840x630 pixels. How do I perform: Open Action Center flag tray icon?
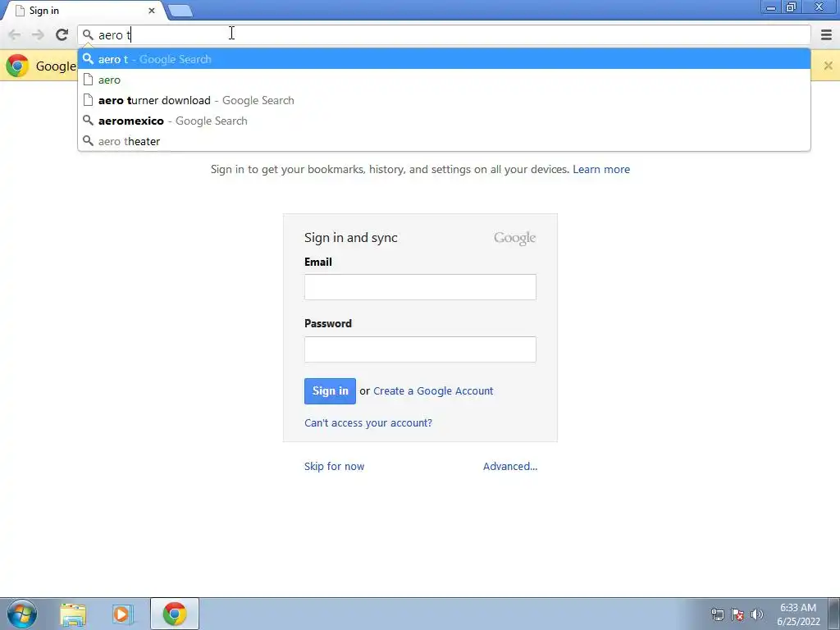pyautogui.click(x=737, y=614)
